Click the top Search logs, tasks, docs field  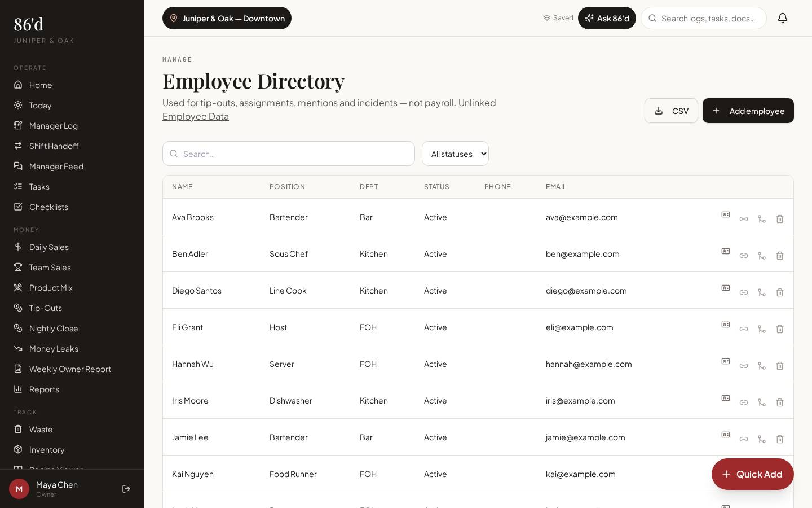click(x=704, y=18)
